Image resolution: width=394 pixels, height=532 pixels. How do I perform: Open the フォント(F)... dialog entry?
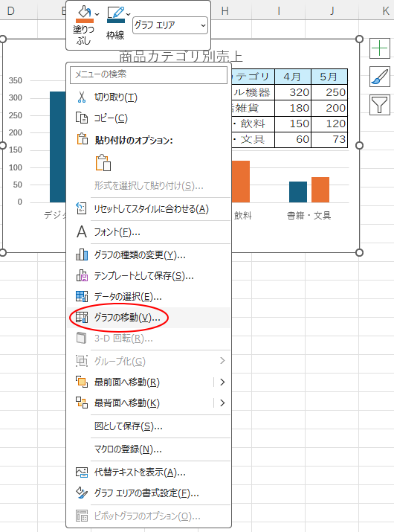tap(149, 232)
